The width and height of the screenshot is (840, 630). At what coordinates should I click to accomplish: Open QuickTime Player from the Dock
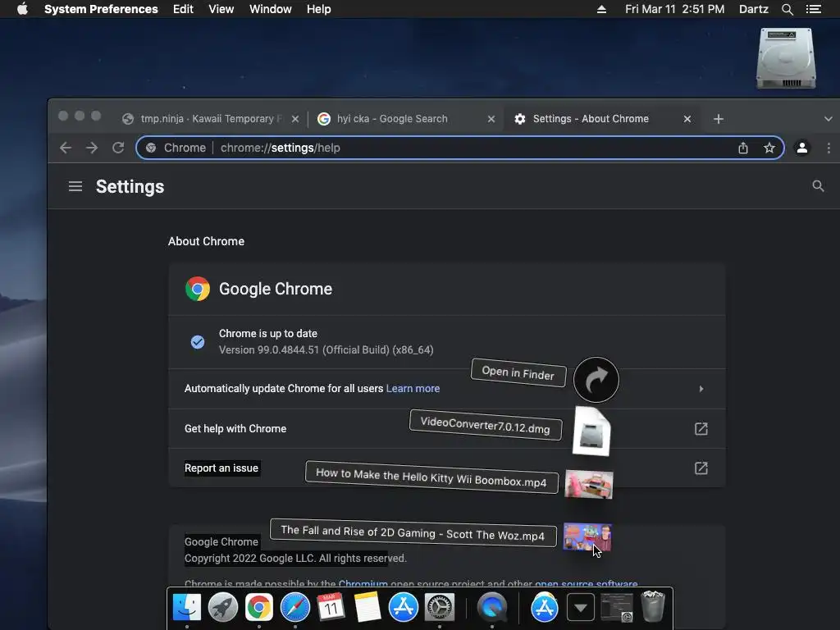492,608
